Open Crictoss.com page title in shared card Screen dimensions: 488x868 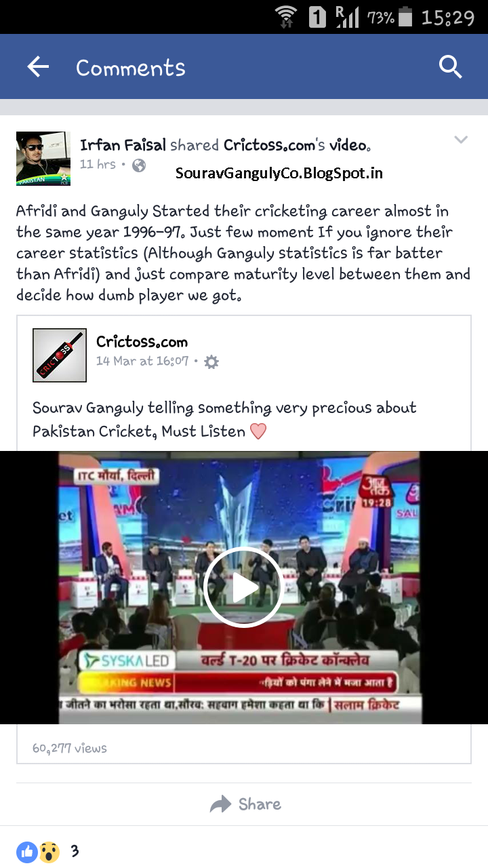pyautogui.click(x=142, y=342)
